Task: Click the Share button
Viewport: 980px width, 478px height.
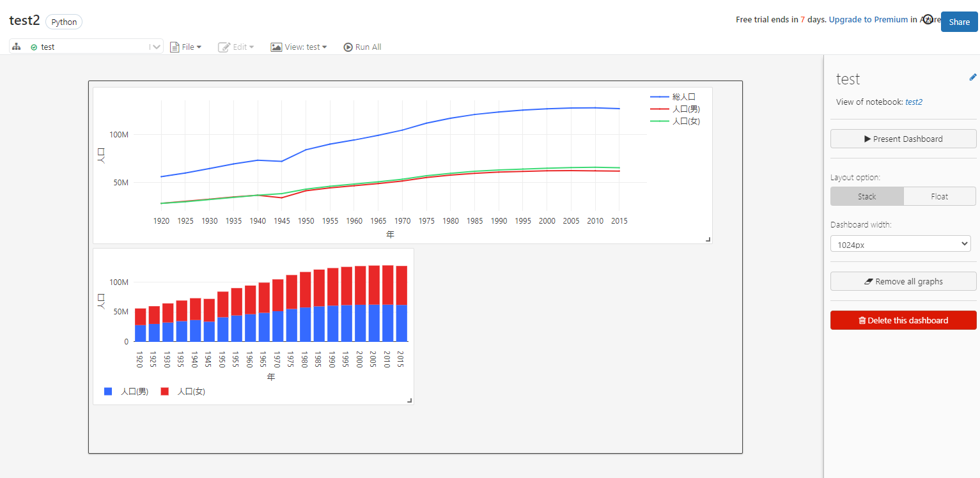Action: click(959, 22)
